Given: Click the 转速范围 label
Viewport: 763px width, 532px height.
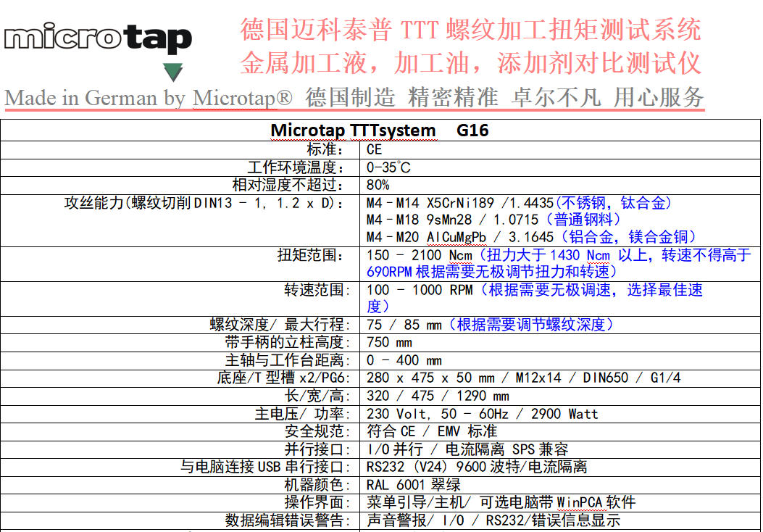Looking at the screenshot, I should click(317, 290).
